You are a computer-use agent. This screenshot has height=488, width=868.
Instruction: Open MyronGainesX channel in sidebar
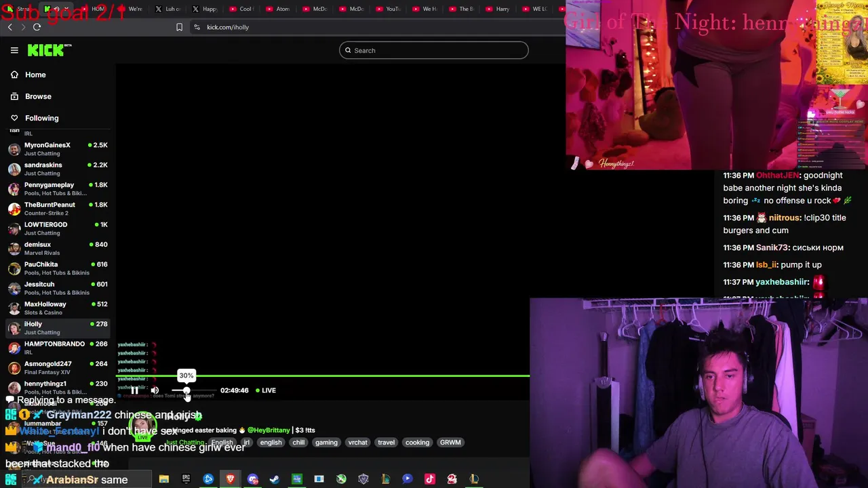[58, 148]
